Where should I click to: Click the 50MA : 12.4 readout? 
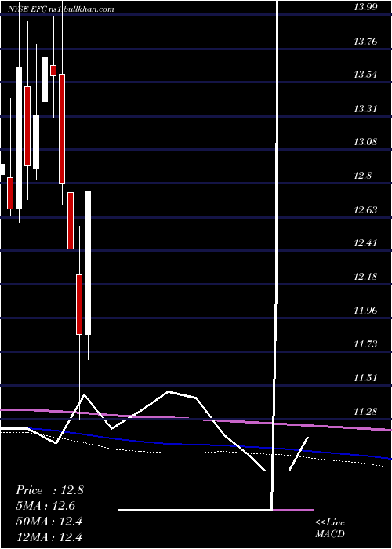(49, 522)
